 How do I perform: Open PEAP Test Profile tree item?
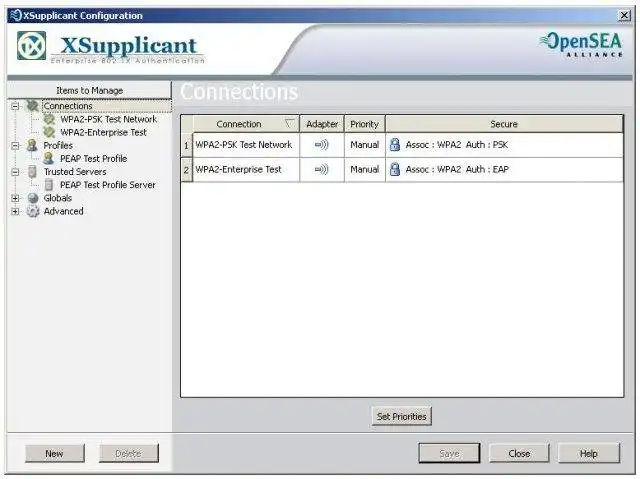click(x=93, y=158)
